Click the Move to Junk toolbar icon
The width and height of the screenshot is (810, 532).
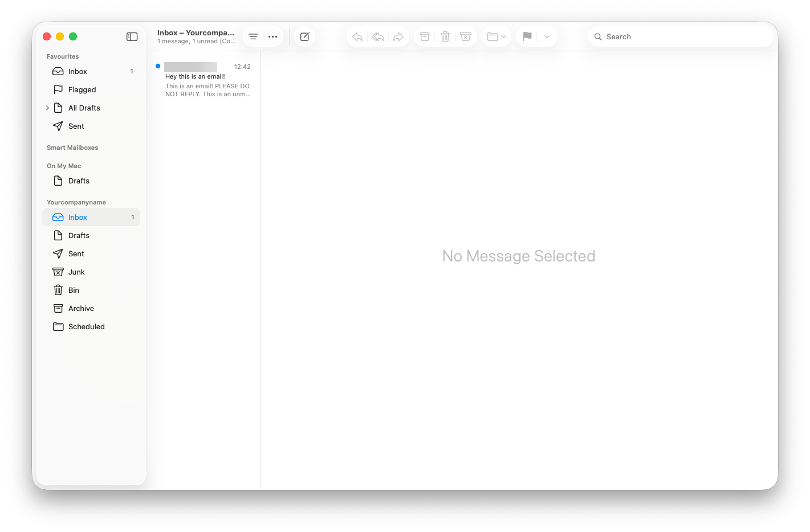(466, 36)
